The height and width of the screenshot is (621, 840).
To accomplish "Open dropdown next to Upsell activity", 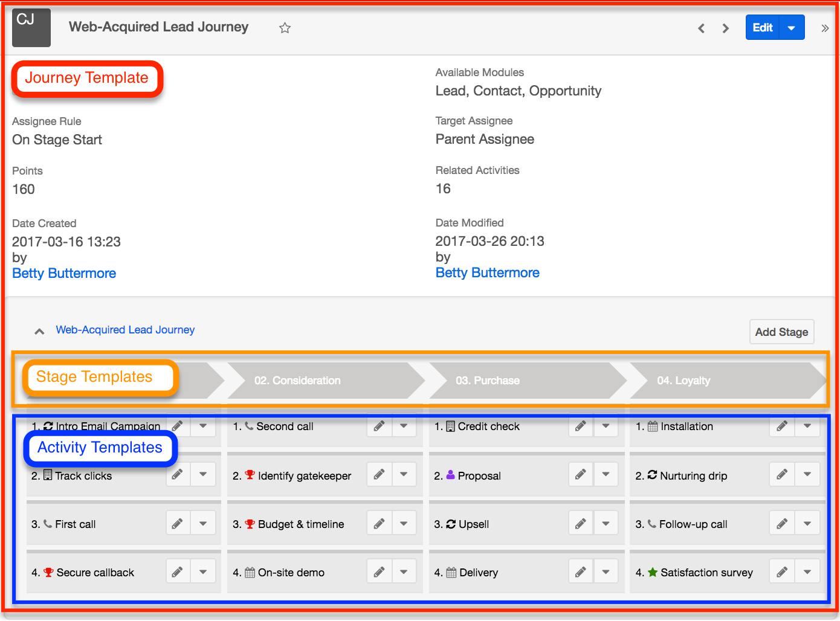I will [x=606, y=524].
